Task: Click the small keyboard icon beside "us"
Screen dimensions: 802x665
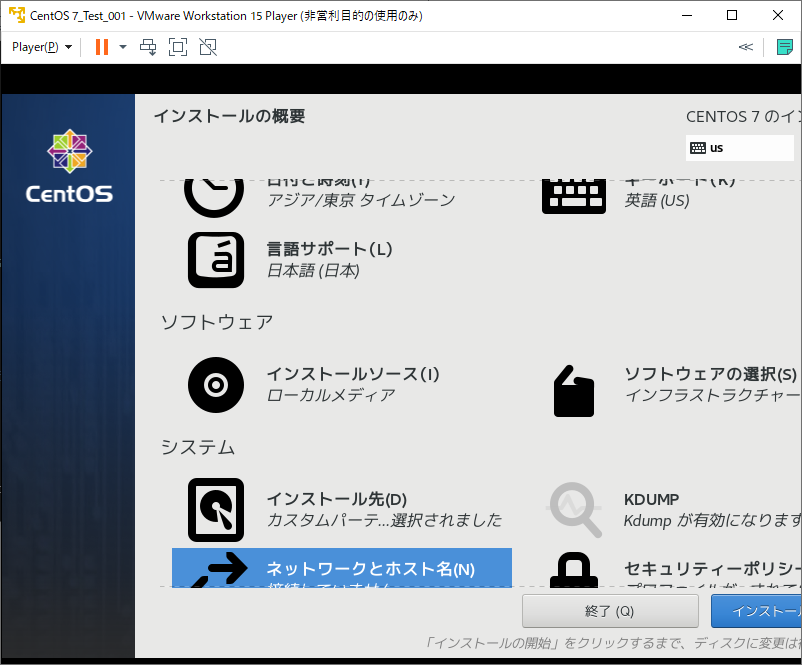Action: [698, 148]
